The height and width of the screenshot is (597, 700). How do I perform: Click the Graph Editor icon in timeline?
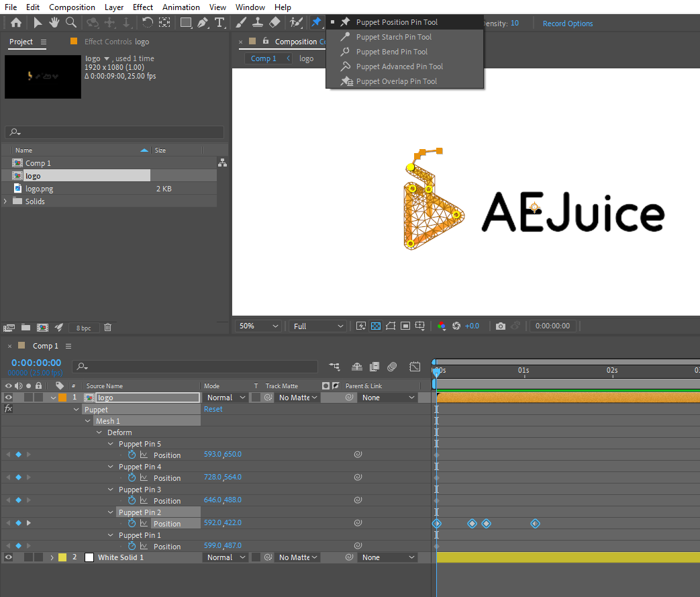415,367
